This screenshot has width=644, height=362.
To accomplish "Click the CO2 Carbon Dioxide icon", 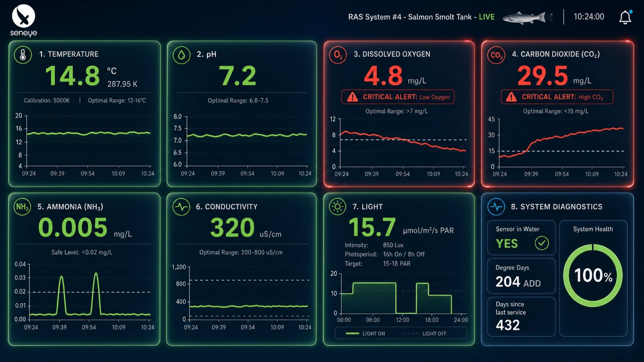I will point(496,55).
